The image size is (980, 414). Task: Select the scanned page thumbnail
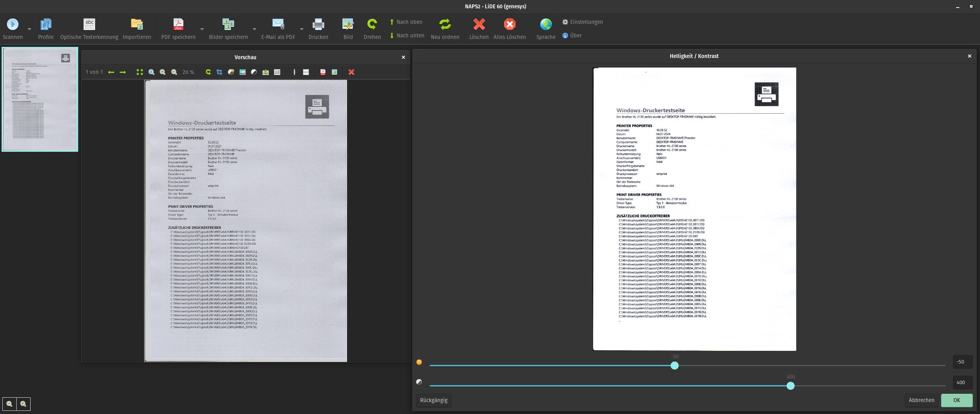(40, 99)
